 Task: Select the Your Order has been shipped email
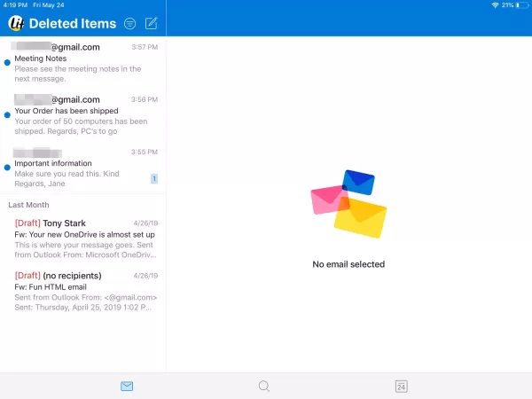pos(86,115)
